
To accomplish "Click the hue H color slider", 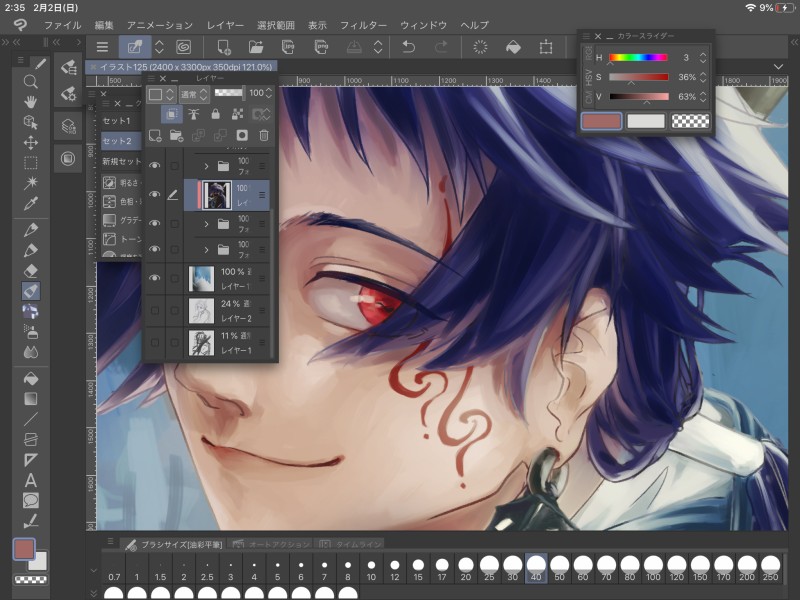I will click(638, 58).
